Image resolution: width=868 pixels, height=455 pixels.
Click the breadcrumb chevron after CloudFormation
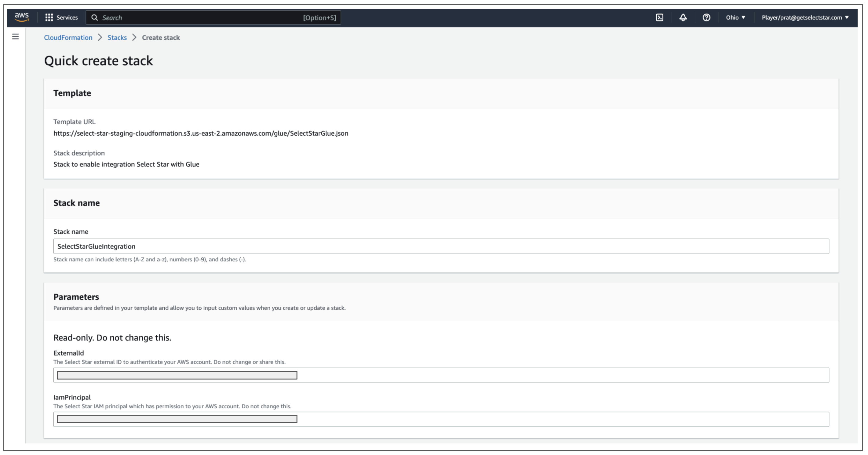click(x=100, y=37)
